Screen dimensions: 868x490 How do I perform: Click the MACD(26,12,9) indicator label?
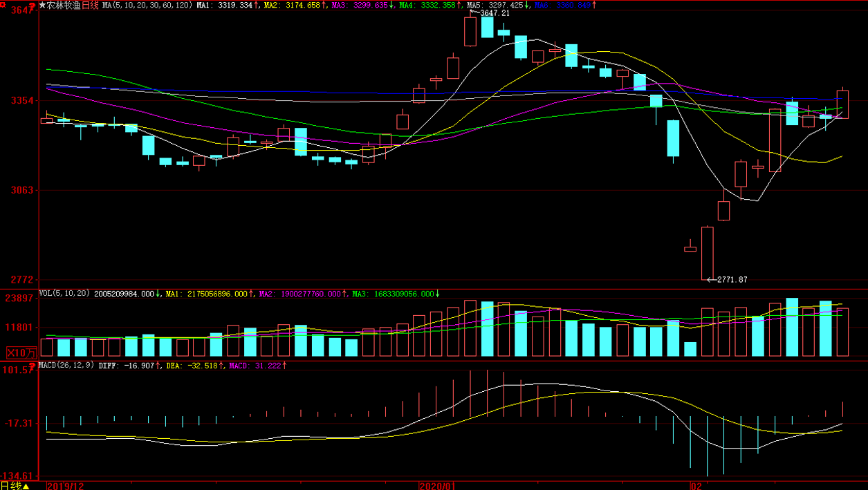(x=66, y=365)
